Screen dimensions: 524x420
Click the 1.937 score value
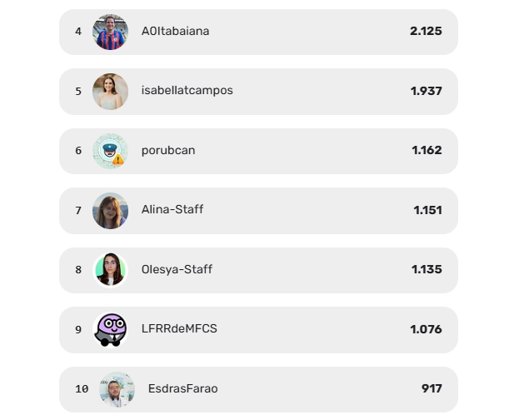[427, 91]
